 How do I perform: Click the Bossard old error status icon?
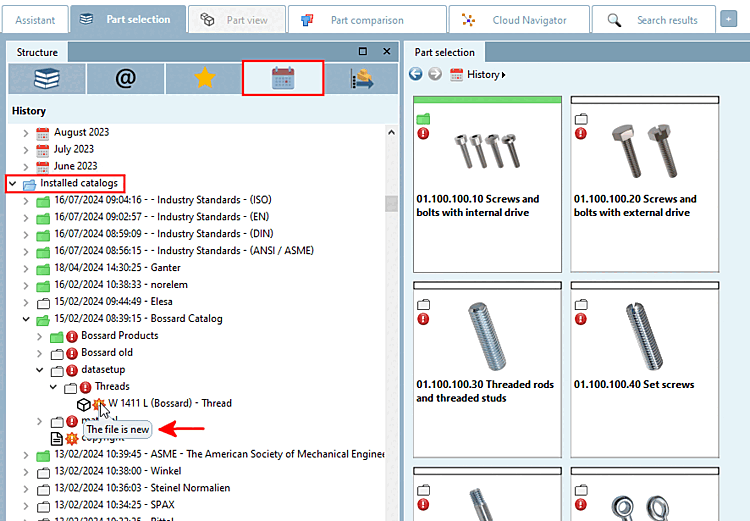[x=72, y=354]
